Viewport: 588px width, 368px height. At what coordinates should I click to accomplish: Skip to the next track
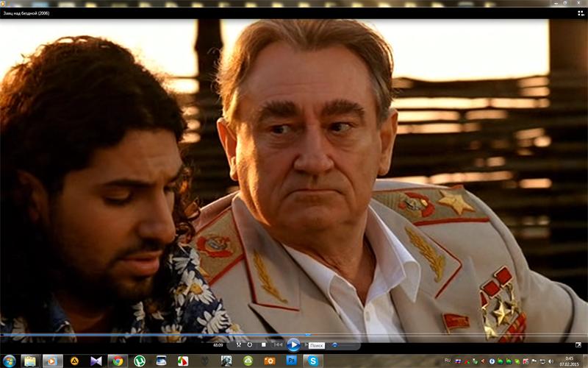[x=306, y=344]
